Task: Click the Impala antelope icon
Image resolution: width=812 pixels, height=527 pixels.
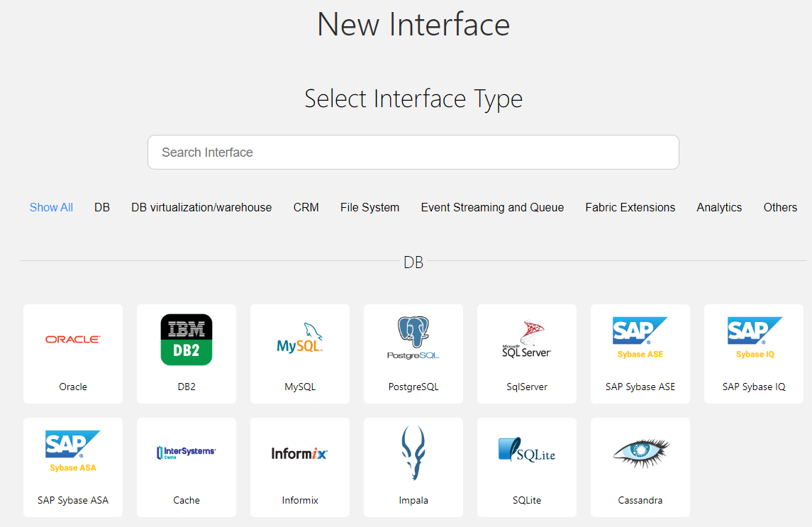Action: 413,453
